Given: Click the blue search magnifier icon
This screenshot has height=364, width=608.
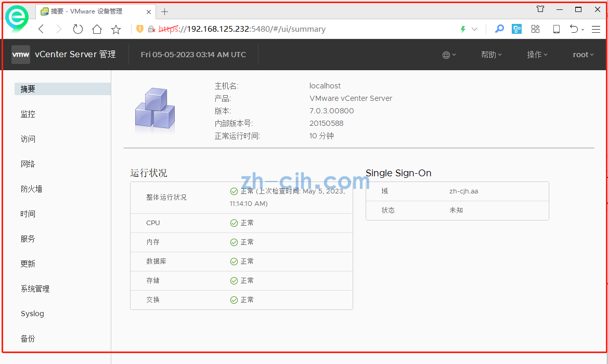Looking at the screenshot, I should coord(499,29).
